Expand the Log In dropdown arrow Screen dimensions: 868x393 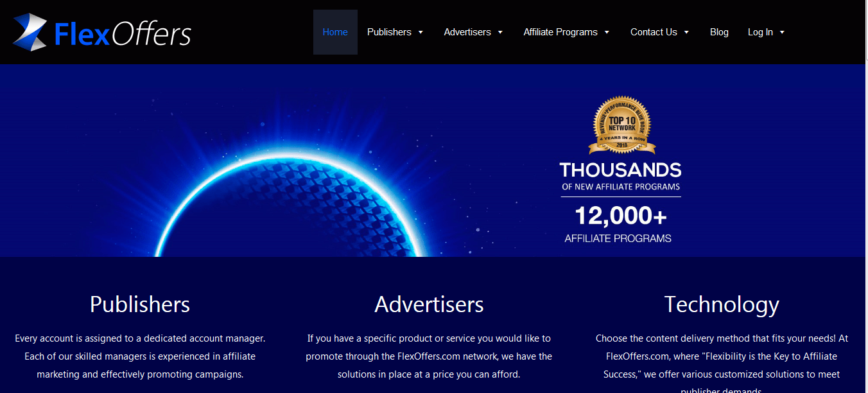[782, 32]
